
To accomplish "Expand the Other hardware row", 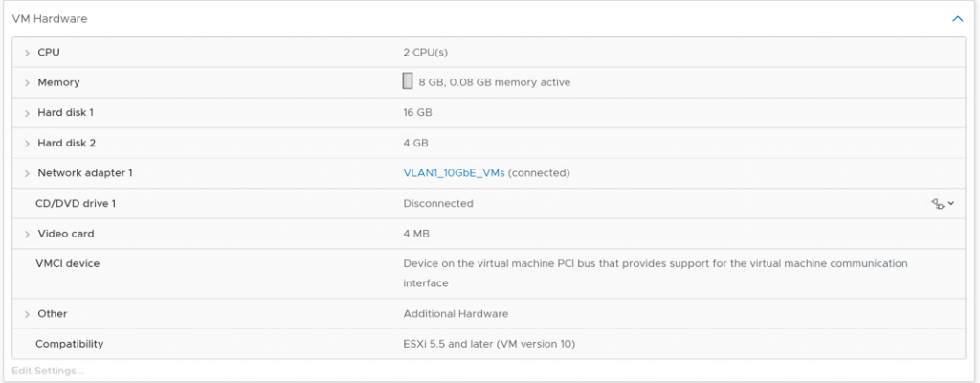I will coord(27,314).
